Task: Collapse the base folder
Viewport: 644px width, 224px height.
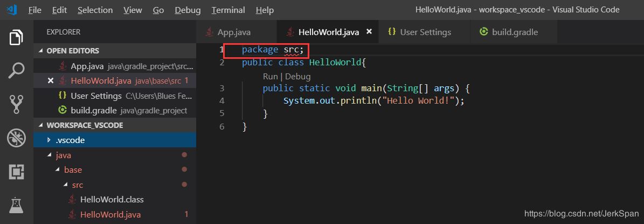Action: pos(115,169)
